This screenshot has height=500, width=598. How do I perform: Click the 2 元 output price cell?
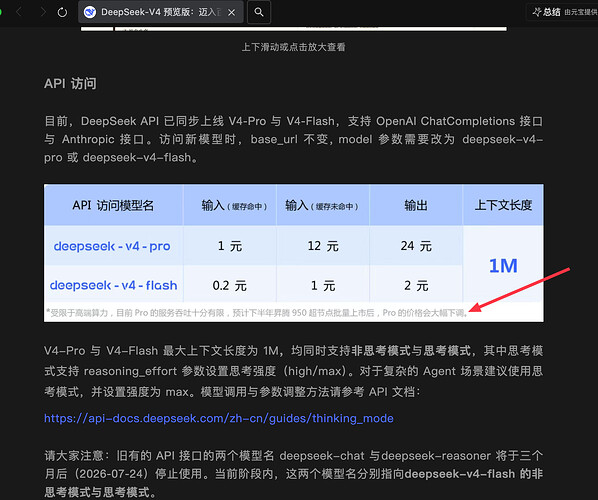pos(416,285)
